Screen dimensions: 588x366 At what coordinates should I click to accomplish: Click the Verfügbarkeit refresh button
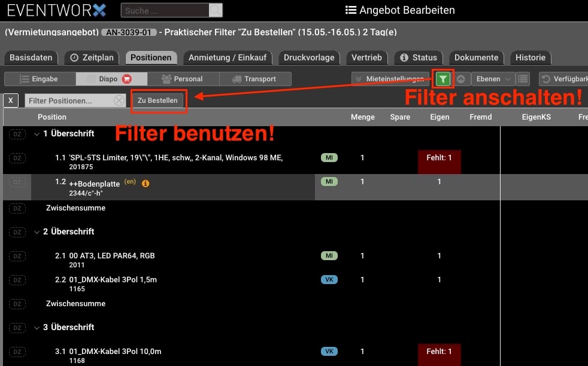coord(563,79)
